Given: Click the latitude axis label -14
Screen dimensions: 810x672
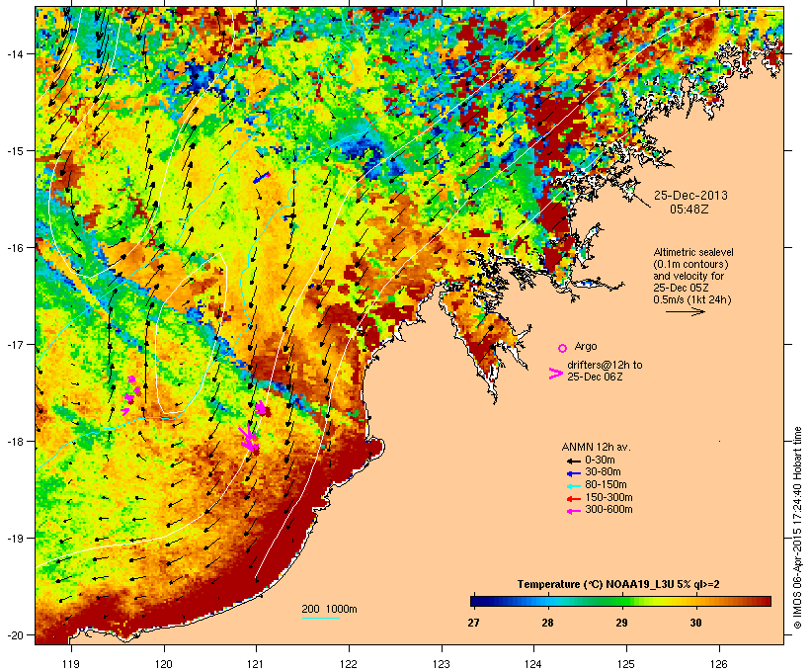Looking at the screenshot, I should coord(14,53).
